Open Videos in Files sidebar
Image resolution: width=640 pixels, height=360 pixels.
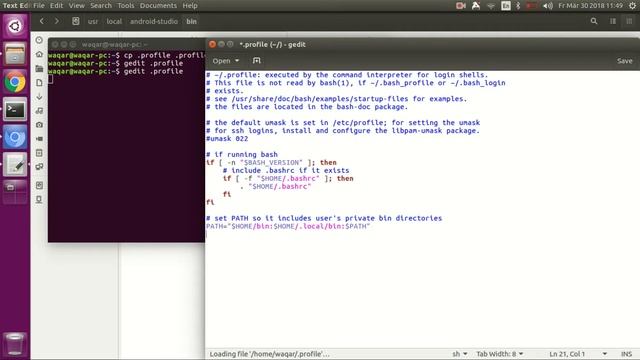coord(39,139)
